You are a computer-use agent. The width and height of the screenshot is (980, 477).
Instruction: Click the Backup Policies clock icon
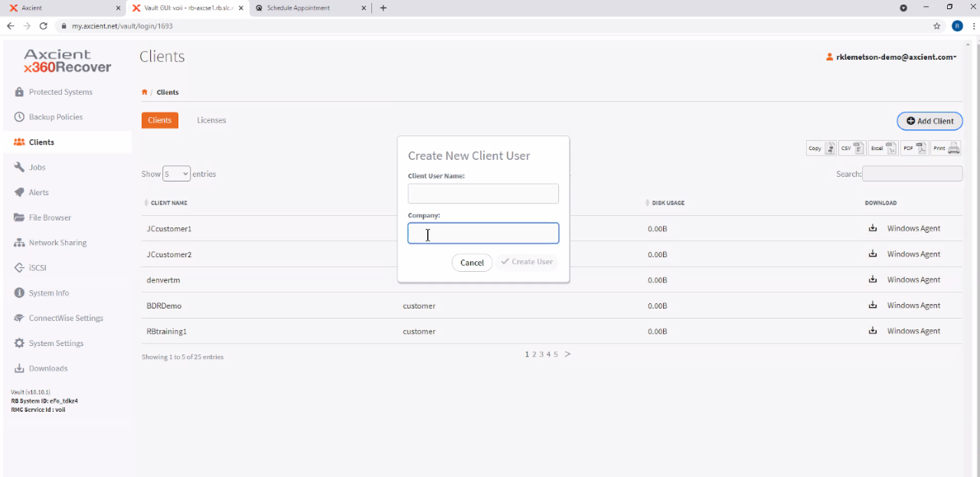(x=19, y=117)
